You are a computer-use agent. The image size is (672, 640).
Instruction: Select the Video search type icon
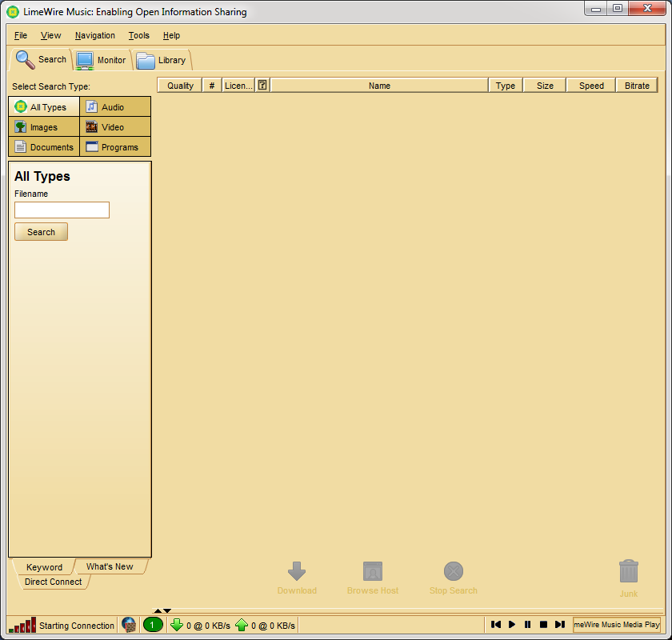(92, 126)
